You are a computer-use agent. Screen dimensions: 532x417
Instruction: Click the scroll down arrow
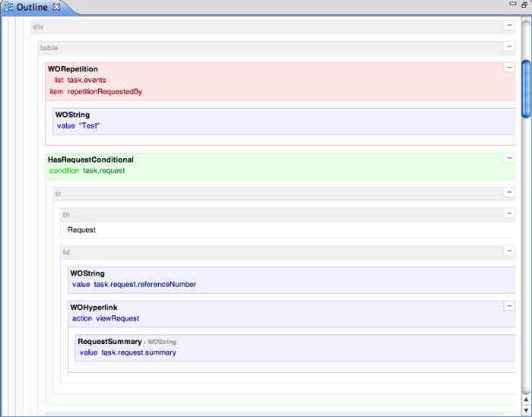(x=526, y=410)
